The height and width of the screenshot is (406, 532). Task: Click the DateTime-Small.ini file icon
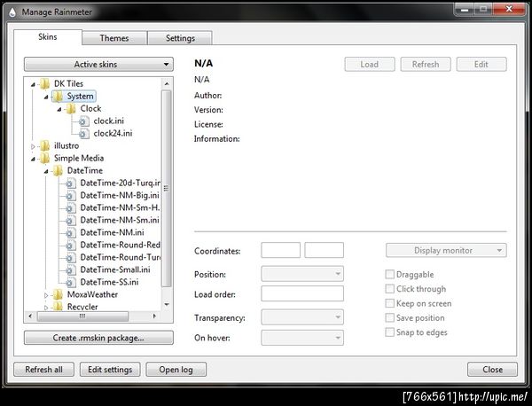pyautogui.click(x=71, y=270)
